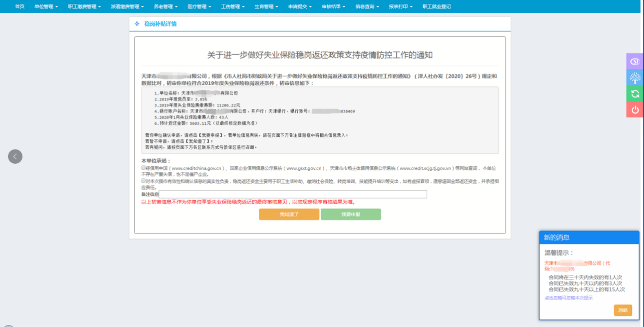644x327 pixels.
Task: Click the text 合同已失效九十天以内的有3人次
Action: (585, 283)
